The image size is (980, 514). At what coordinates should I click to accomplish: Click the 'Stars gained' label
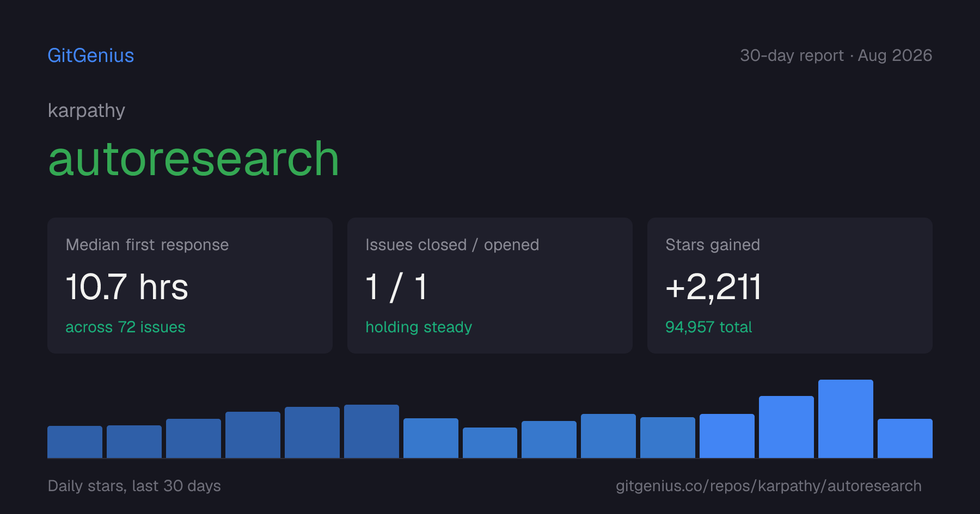coord(713,245)
